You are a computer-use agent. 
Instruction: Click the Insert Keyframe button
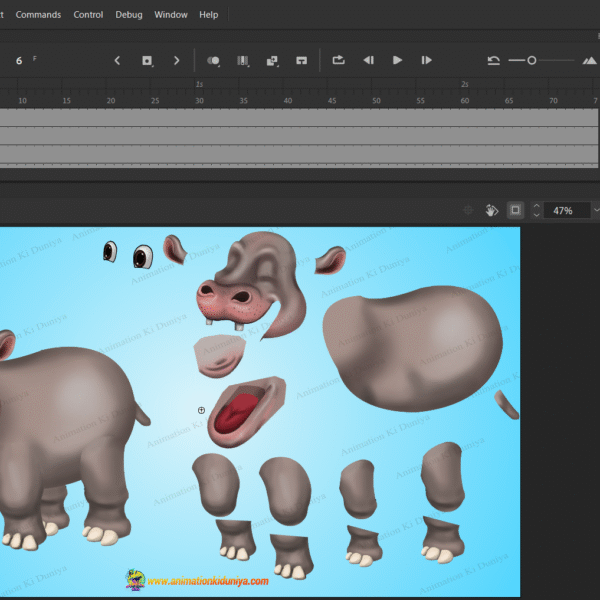tap(147, 60)
